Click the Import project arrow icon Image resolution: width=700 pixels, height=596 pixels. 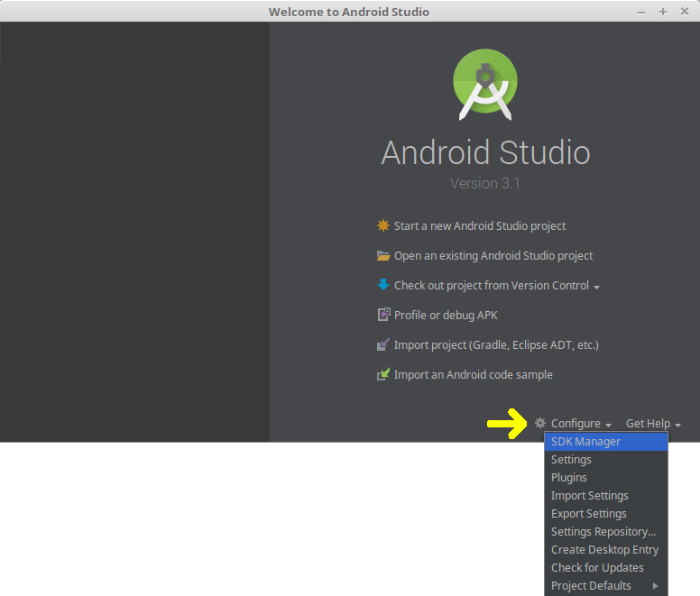click(383, 344)
